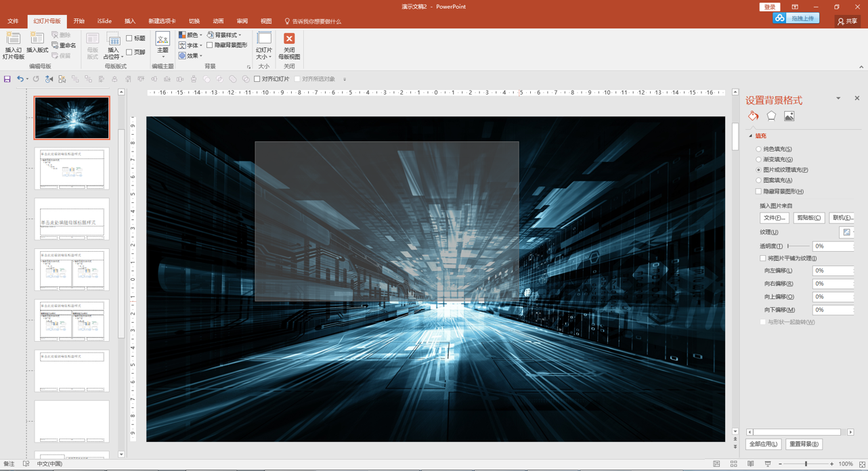
Task: Toggle ribbon Hide Background Graphics (隐藏背景图形) checkbox
Action: coord(210,45)
